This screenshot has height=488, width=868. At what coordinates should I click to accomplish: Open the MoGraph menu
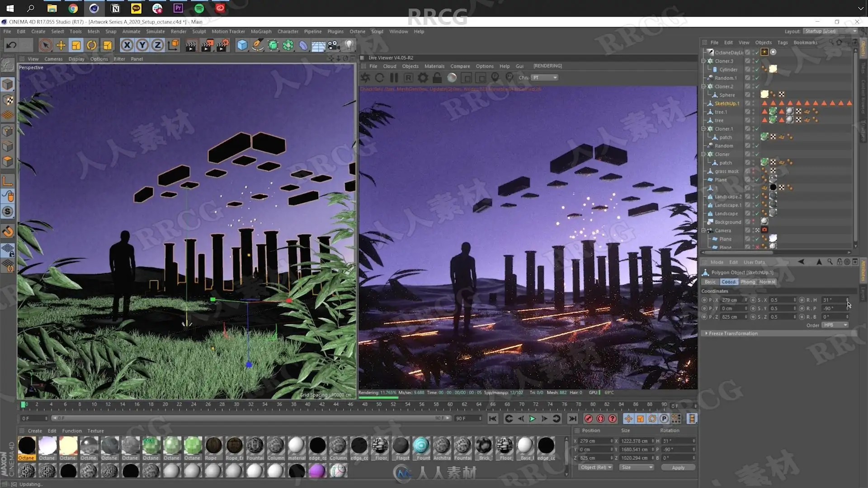click(261, 32)
